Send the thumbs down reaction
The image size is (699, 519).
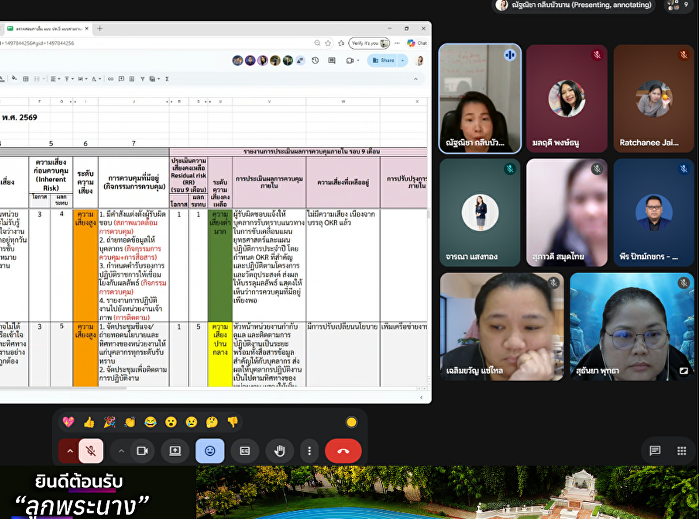(x=232, y=422)
